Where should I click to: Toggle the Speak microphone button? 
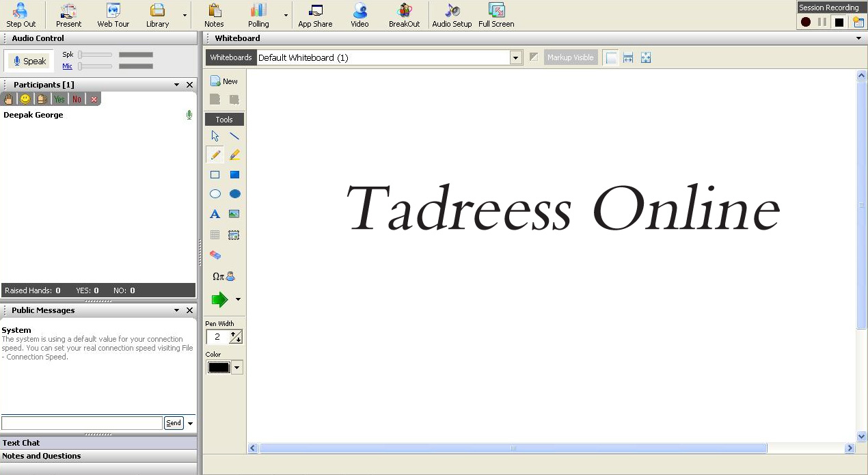coord(29,61)
